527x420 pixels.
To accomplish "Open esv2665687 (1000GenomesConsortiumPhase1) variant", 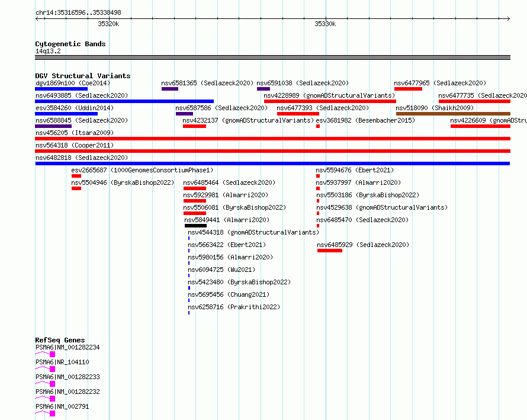I will (x=142, y=170).
